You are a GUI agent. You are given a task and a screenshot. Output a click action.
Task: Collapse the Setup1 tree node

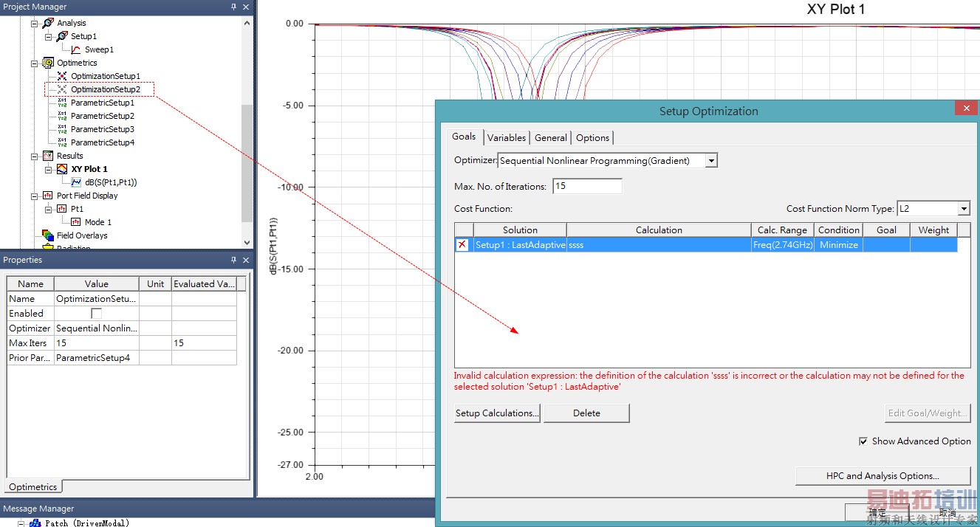click(48, 36)
